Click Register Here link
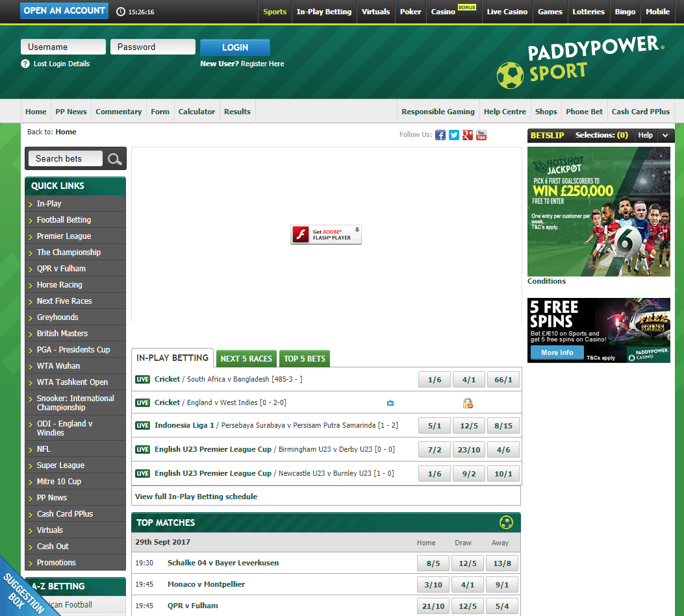Viewport: 684px width, 616px height. pos(262,64)
